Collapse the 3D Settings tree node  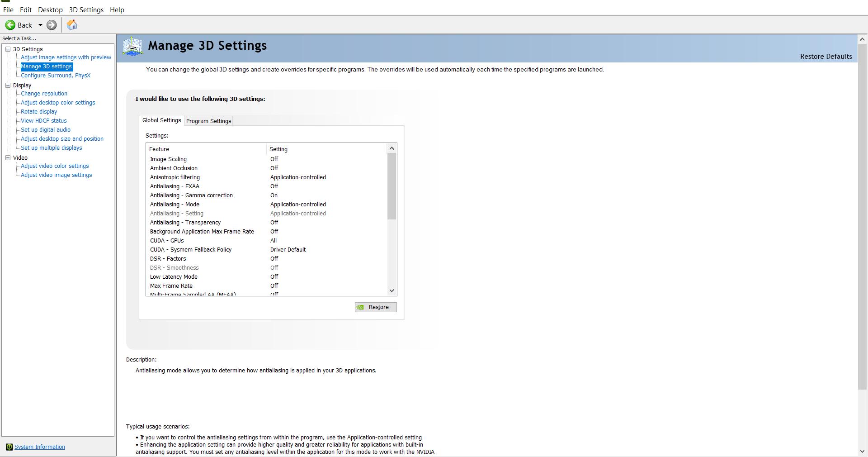pyautogui.click(x=8, y=49)
